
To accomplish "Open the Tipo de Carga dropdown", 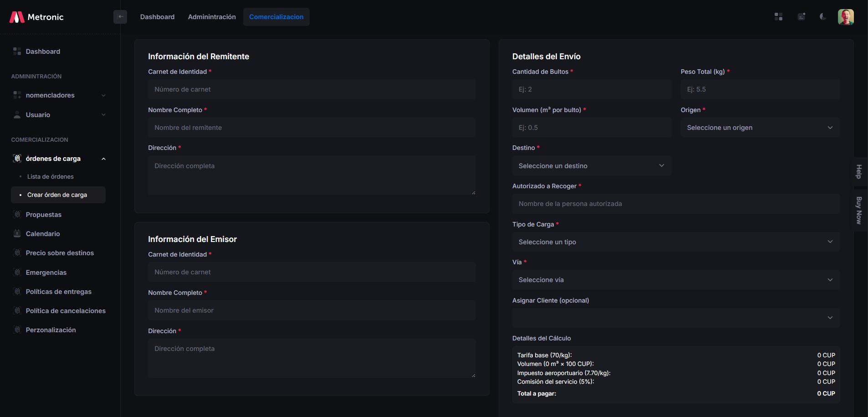I will click(676, 242).
